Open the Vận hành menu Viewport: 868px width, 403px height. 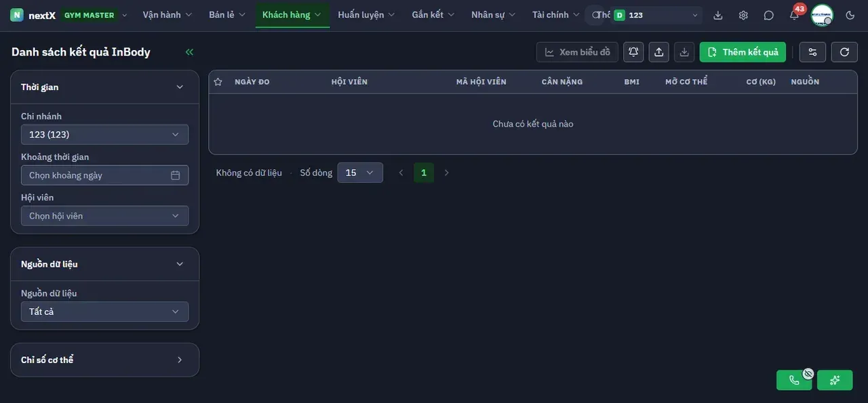167,15
